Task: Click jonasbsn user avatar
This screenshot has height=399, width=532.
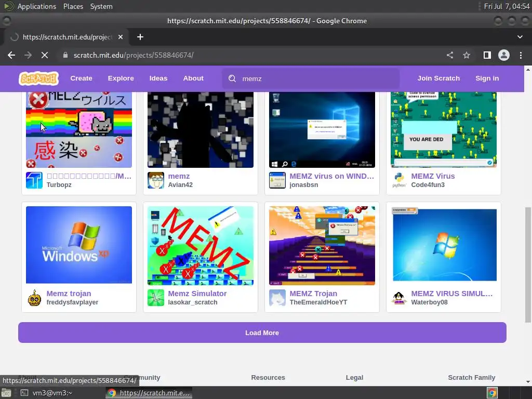Action: (x=277, y=180)
